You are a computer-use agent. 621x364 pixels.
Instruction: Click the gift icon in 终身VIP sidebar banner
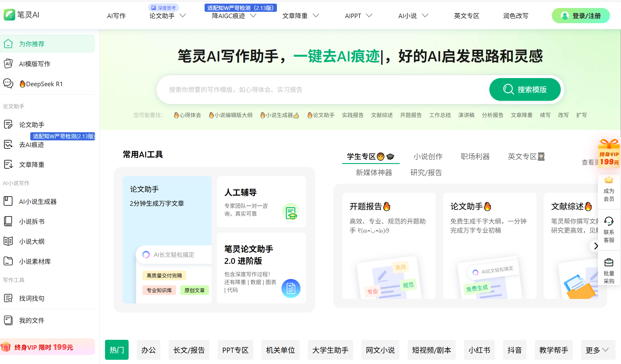pos(6,347)
